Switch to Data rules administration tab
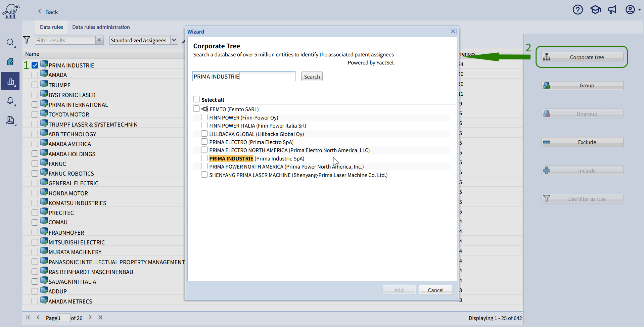Image resolution: width=644 pixels, height=327 pixels. point(101,27)
